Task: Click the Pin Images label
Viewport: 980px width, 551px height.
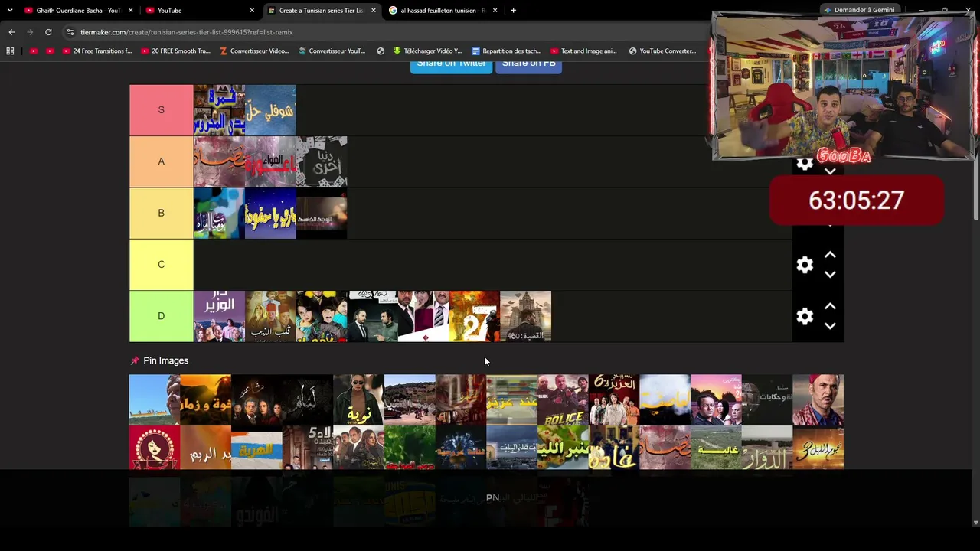Action: click(x=165, y=360)
